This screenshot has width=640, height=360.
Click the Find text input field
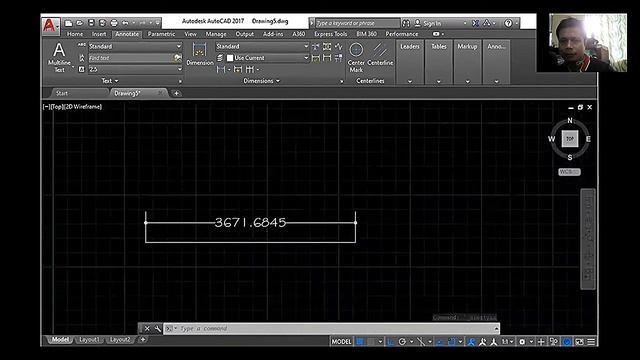[x=131, y=58]
